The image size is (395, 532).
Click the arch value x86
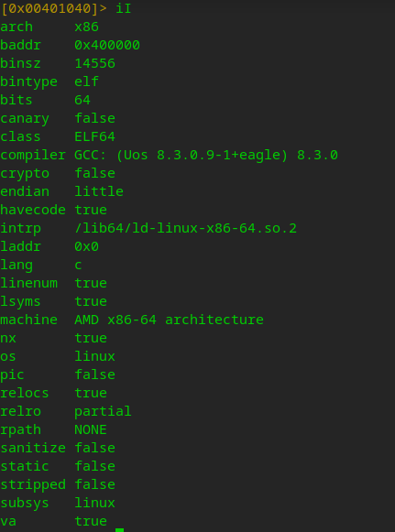click(87, 27)
